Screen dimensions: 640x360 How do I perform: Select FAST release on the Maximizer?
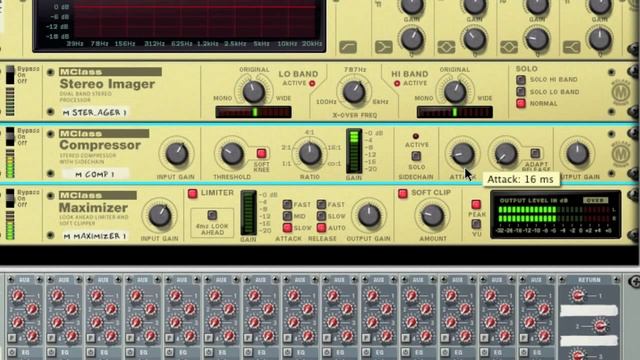[321, 204]
